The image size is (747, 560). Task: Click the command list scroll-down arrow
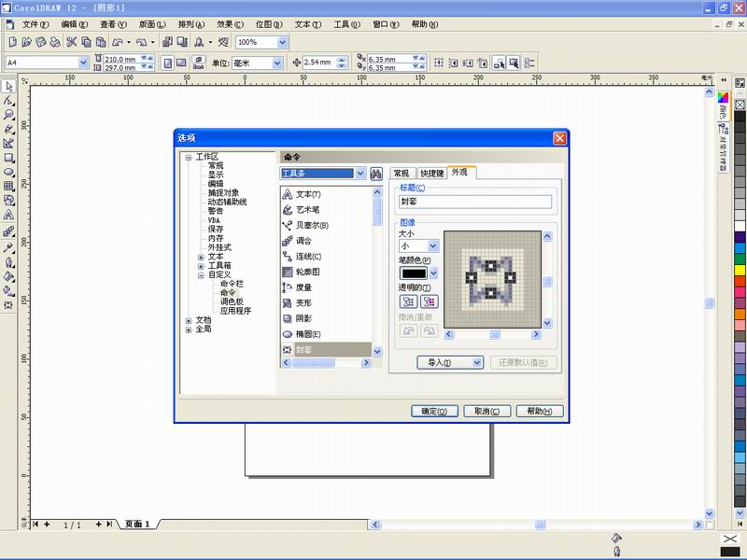(377, 352)
